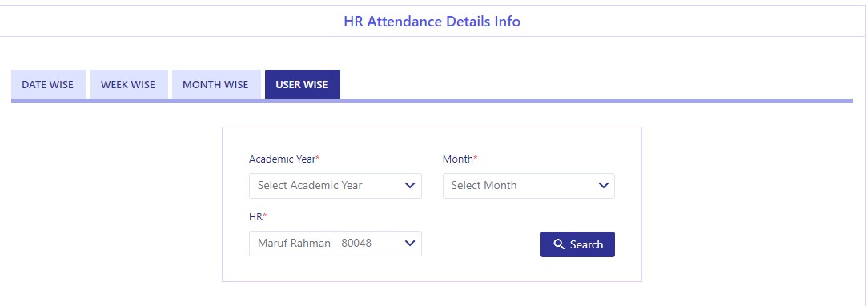Screen dimensions: 868x306
Task: Select the active USER WISE tab
Action: [x=302, y=85]
